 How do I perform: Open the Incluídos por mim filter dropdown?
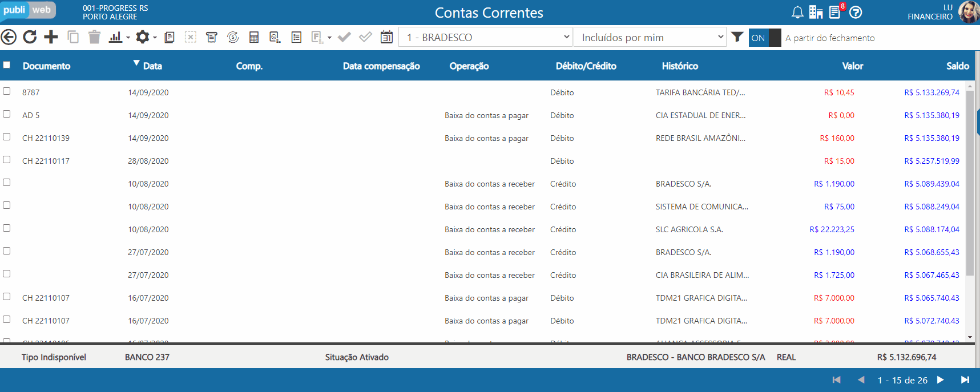coord(650,37)
